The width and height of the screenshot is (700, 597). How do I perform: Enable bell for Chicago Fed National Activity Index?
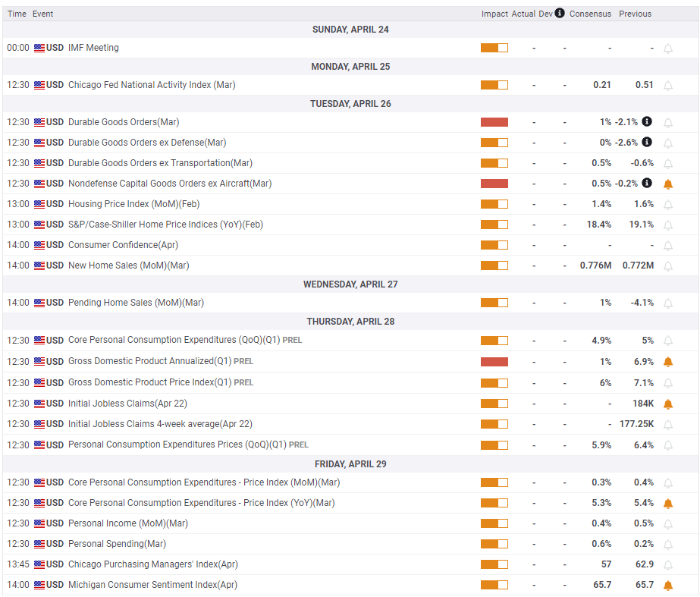pyautogui.click(x=668, y=85)
